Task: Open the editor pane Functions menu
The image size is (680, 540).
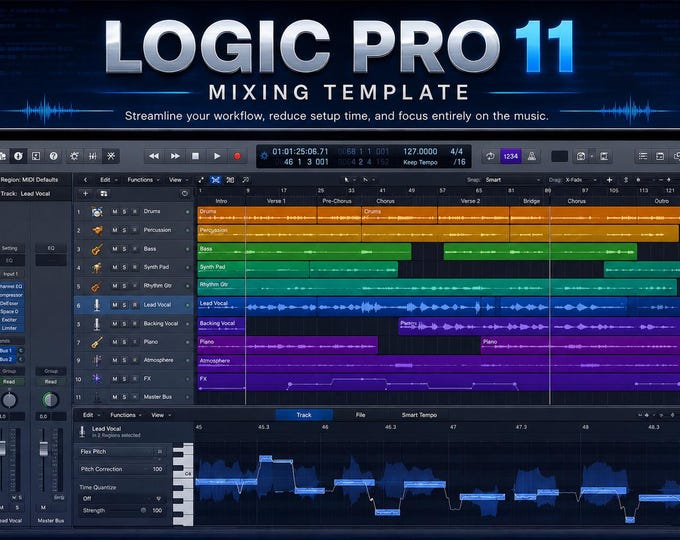Action: tap(126, 415)
